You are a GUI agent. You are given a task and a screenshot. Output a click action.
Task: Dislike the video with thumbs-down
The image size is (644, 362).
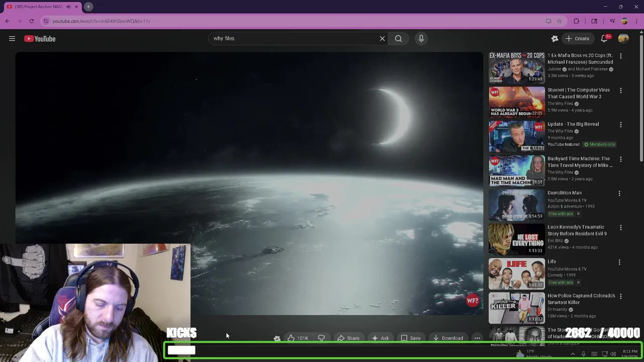(321, 338)
